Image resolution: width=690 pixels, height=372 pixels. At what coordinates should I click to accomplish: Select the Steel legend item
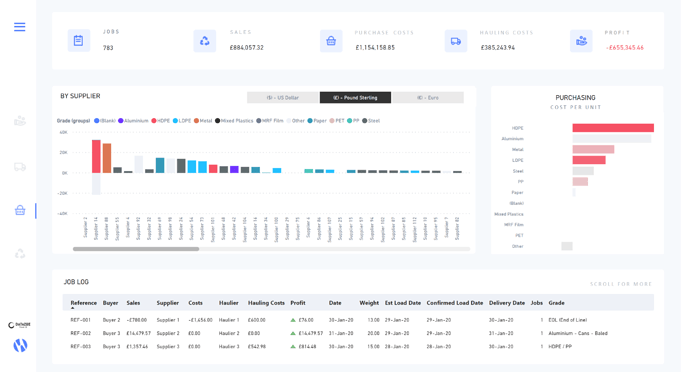click(x=371, y=121)
